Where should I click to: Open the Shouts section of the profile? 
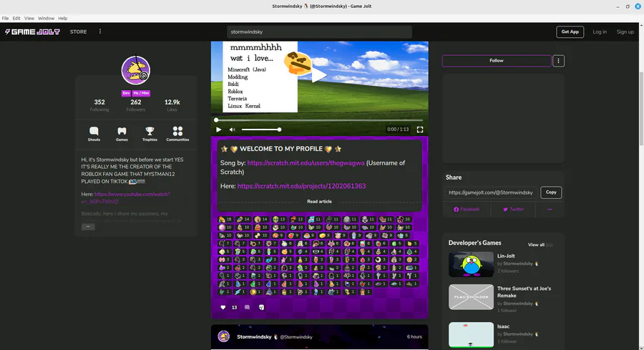point(94,134)
